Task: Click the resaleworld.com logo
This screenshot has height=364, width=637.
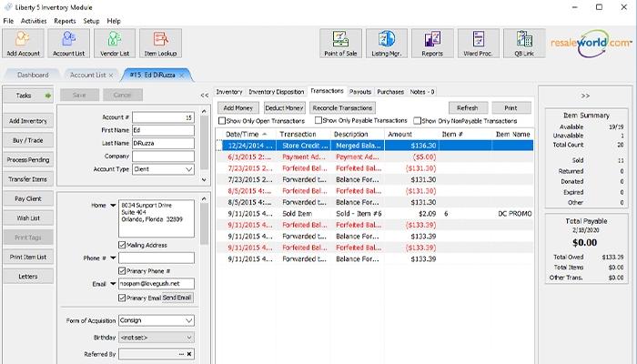Action: coord(591,43)
